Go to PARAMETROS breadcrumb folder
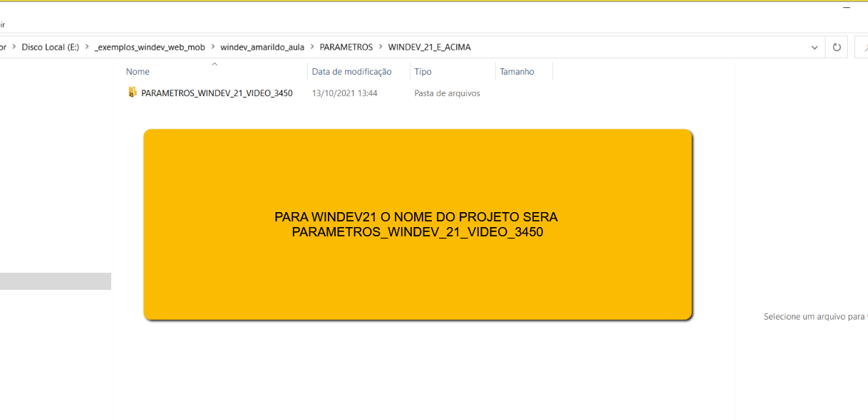 (x=346, y=47)
